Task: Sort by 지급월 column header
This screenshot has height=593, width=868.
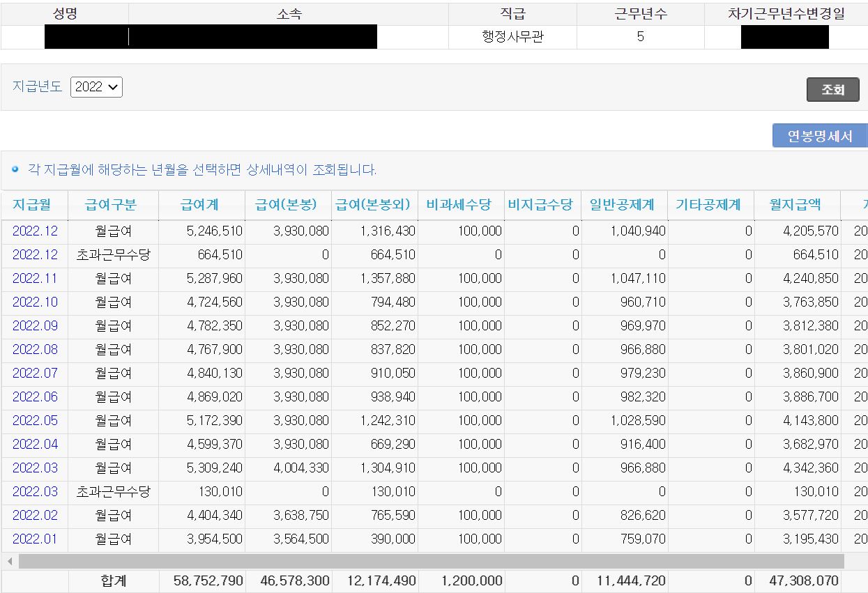Action: click(x=31, y=205)
